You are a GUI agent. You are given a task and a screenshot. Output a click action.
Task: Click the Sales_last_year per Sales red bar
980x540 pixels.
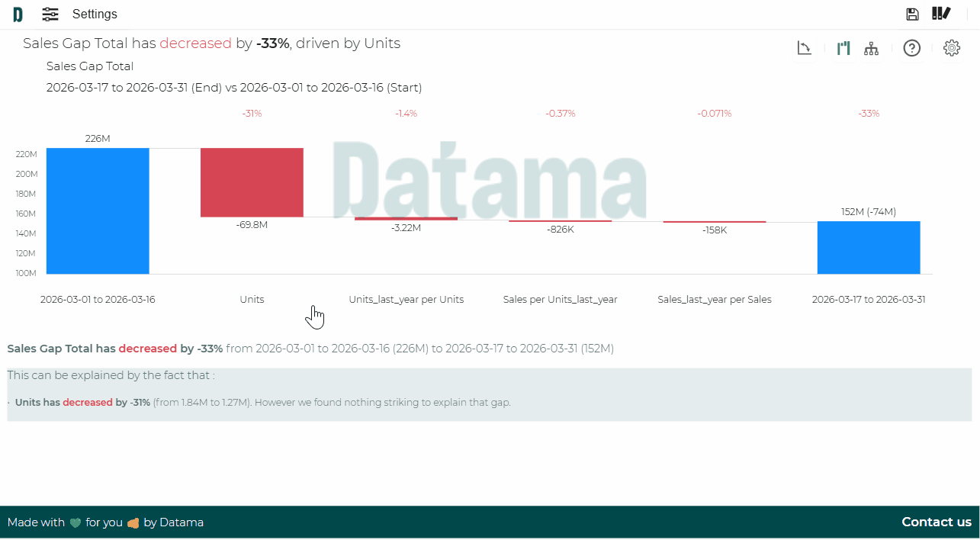click(x=715, y=222)
